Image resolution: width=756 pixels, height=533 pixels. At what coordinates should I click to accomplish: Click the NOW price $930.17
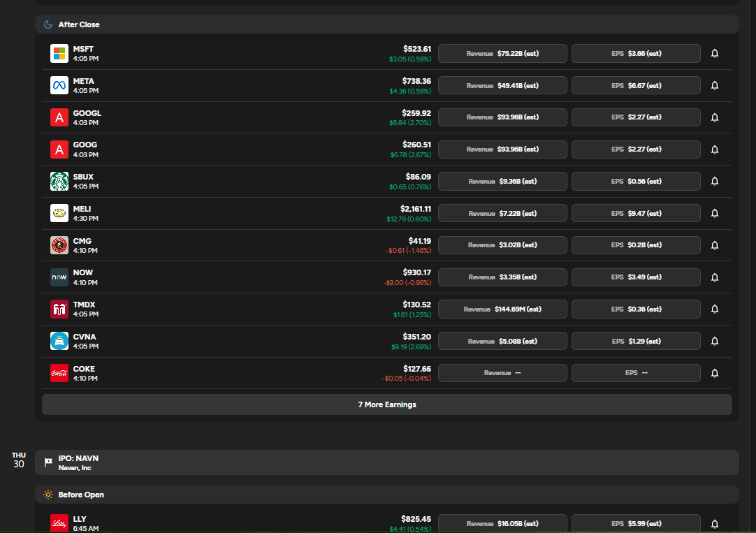point(417,272)
